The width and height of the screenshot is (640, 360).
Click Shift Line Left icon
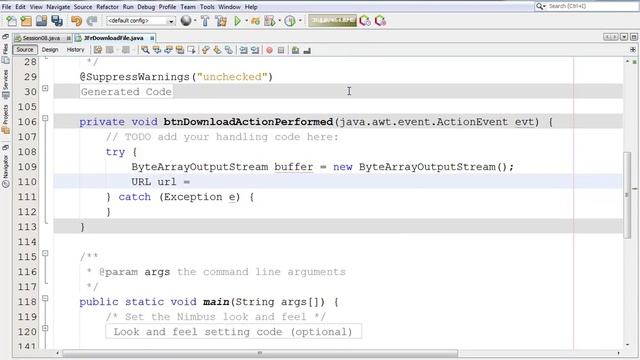tap(243, 50)
